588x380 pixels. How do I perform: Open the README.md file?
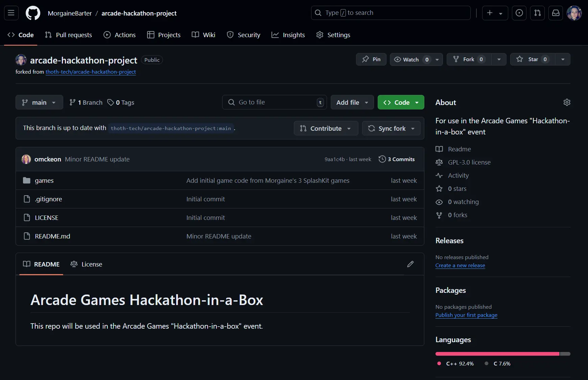point(52,236)
